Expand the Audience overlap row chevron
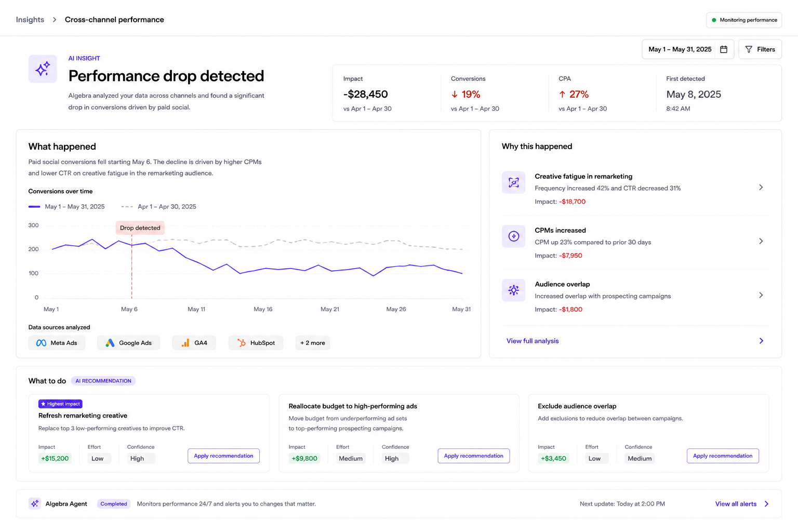This screenshot has height=532, width=798. (761, 295)
